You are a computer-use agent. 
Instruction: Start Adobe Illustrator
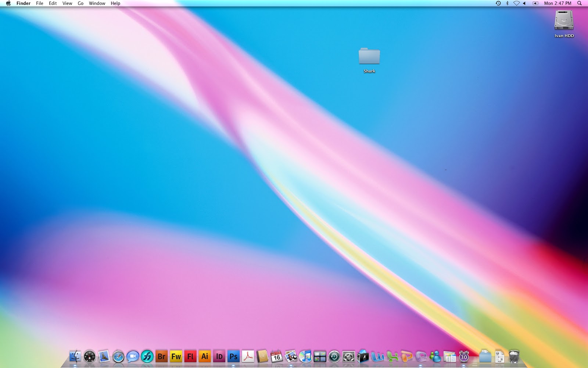click(205, 356)
